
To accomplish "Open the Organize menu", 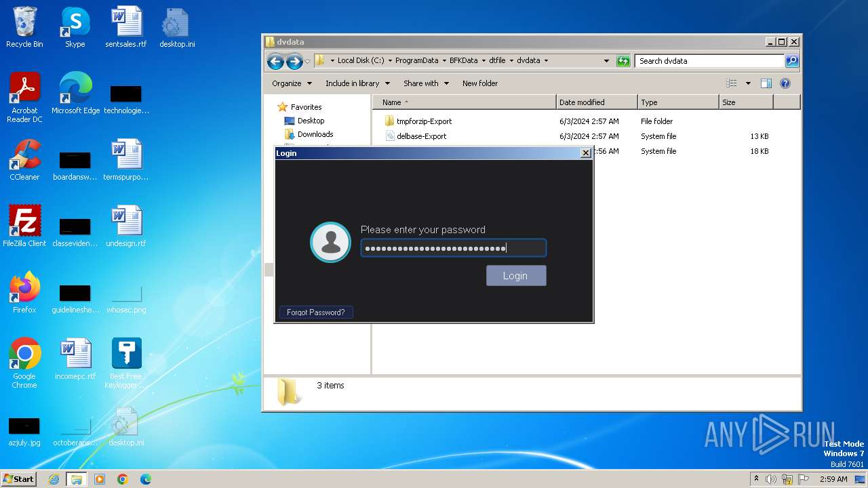I will click(x=292, y=83).
